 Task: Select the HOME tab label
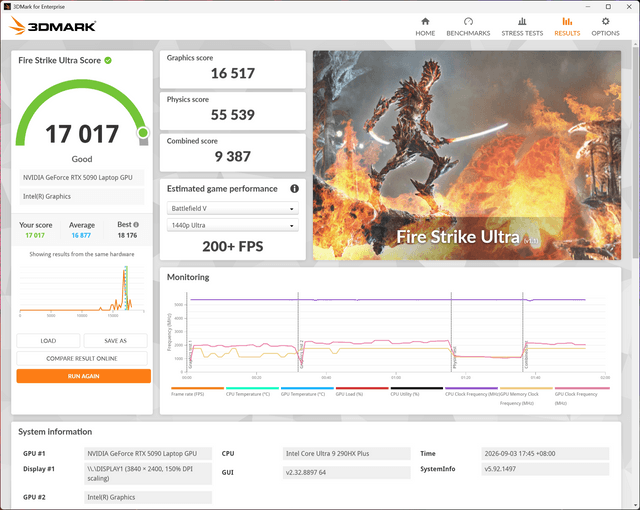point(425,33)
